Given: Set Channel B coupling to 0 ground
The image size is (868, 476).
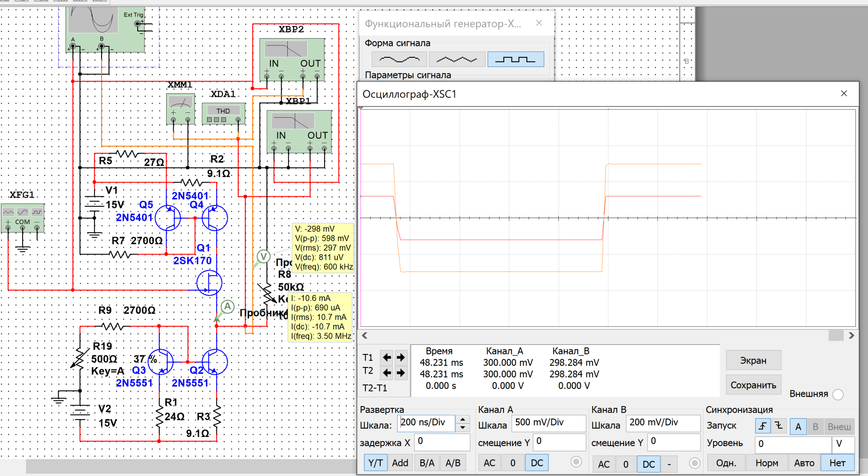Looking at the screenshot, I should (626, 464).
